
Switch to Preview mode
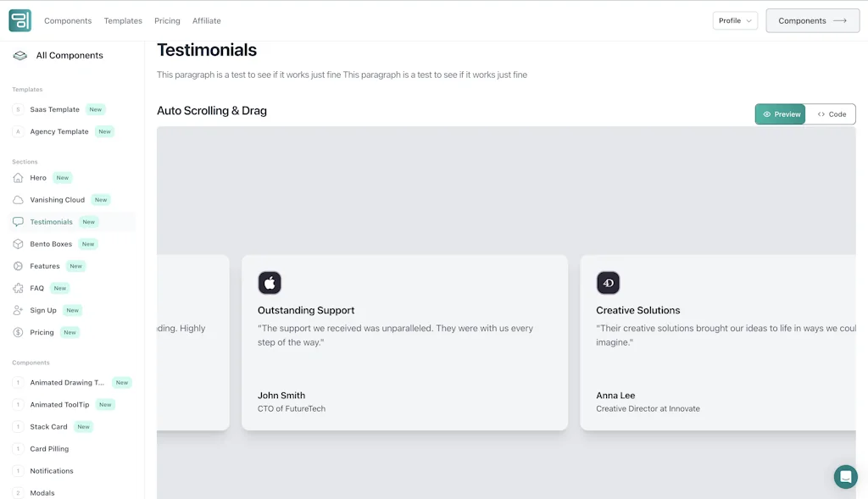pyautogui.click(x=780, y=114)
